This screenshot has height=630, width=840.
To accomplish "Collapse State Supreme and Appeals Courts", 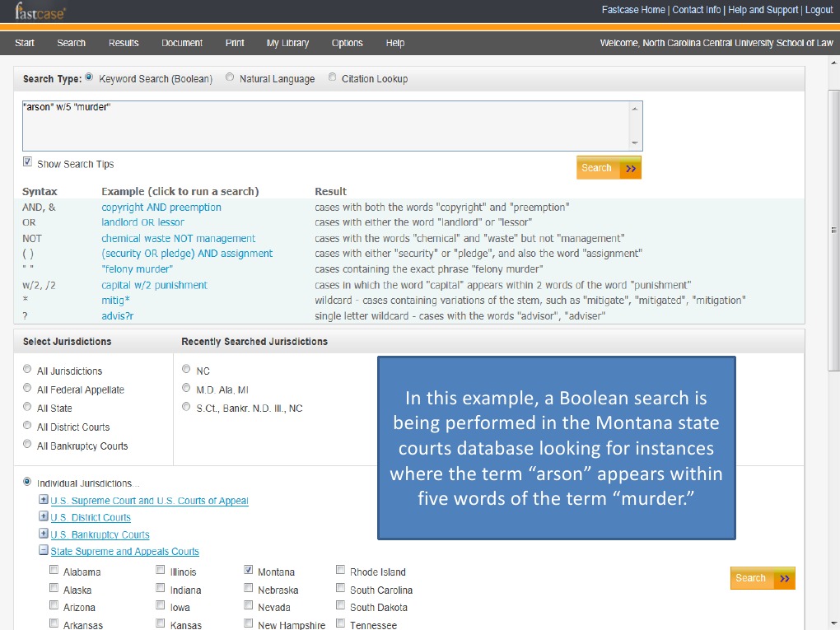I will coord(44,552).
